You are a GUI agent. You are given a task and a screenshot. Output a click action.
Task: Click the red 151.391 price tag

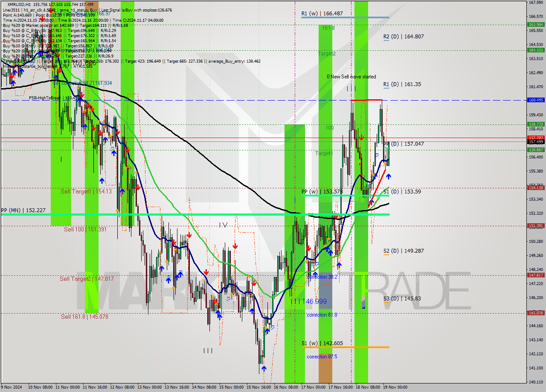pyautogui.click(x=536, y=226)
